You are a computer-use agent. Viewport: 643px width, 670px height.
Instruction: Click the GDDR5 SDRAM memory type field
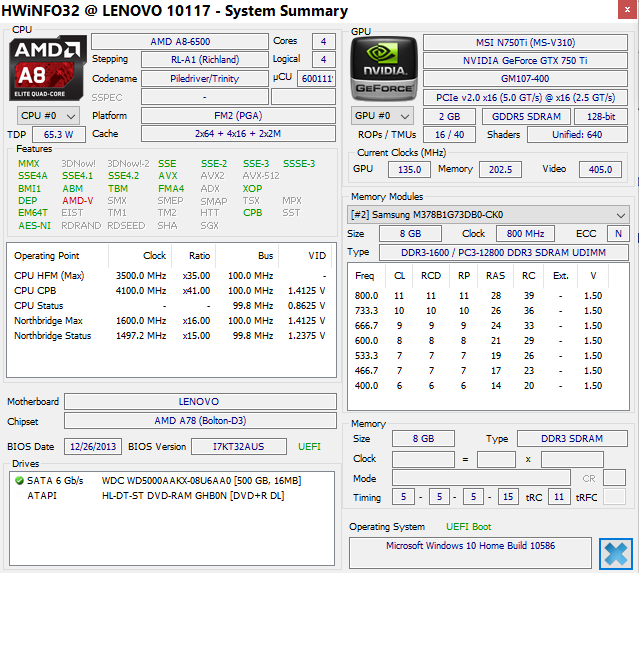pos(526,116)
